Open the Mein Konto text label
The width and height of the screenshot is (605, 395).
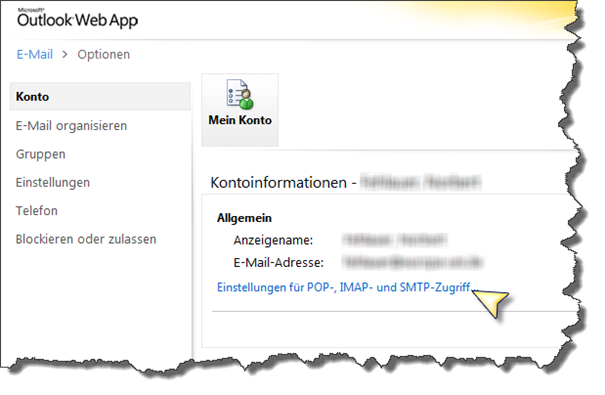[x=240, y=120]
